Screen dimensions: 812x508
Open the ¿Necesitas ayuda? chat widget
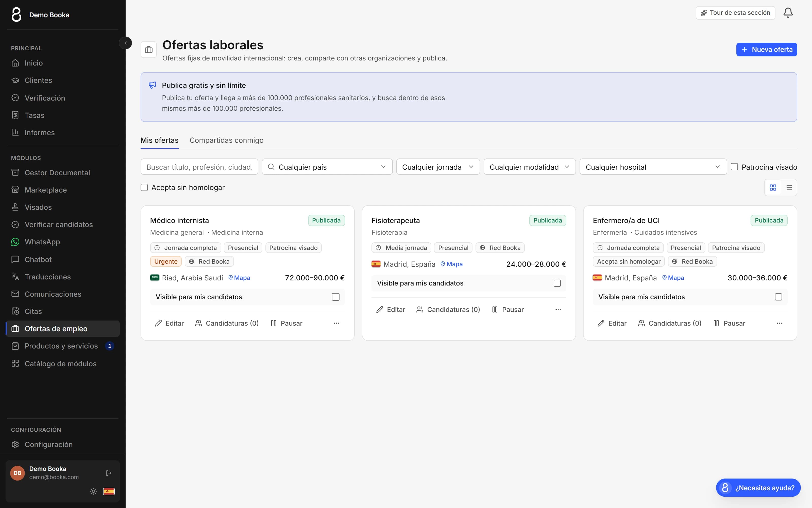coord(758,488)
